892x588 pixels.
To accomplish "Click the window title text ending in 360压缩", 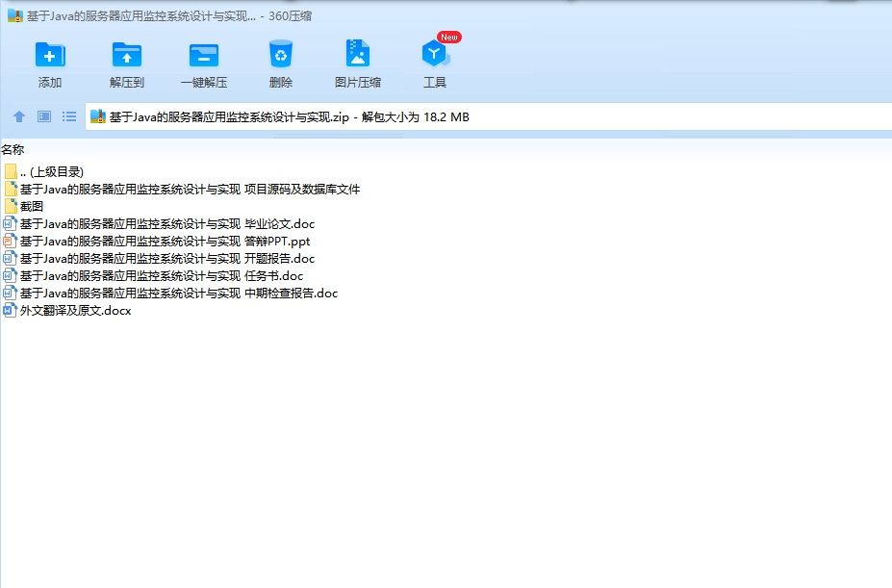I will (x=169, y=16).
